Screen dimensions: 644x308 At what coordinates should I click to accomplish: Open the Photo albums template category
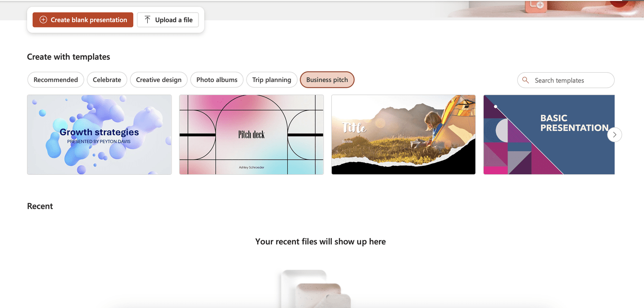217,80
